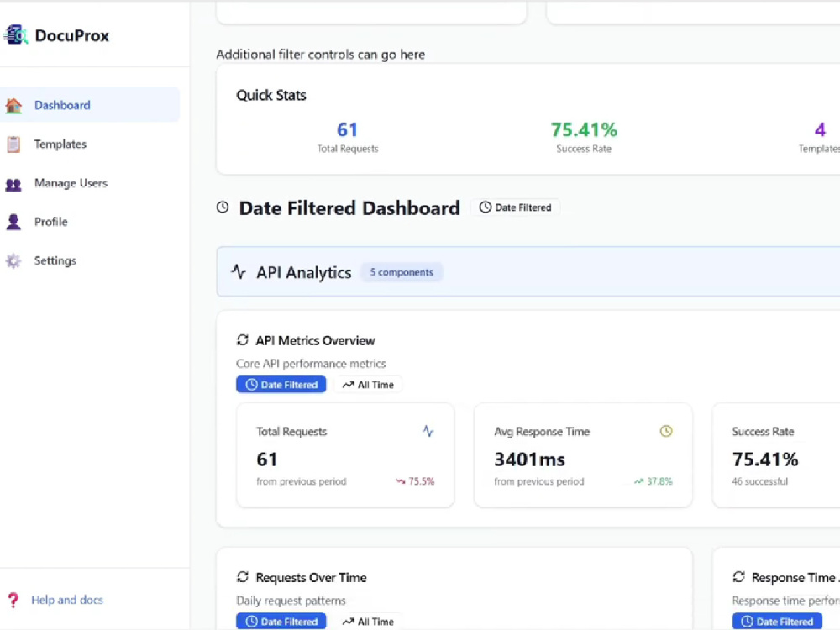Open the Templates menu item
Image resolution: width=840 pixels, height=630 pixels.
click(90, 144)
